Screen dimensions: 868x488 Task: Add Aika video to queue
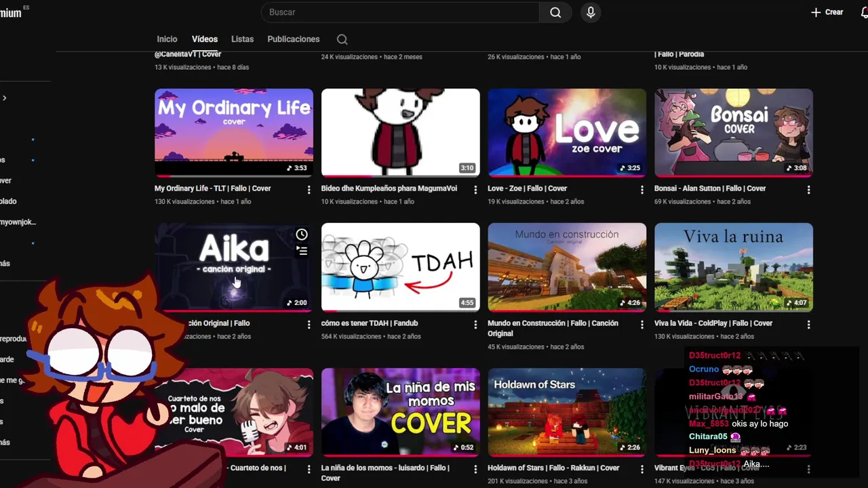tap(302, 251)
